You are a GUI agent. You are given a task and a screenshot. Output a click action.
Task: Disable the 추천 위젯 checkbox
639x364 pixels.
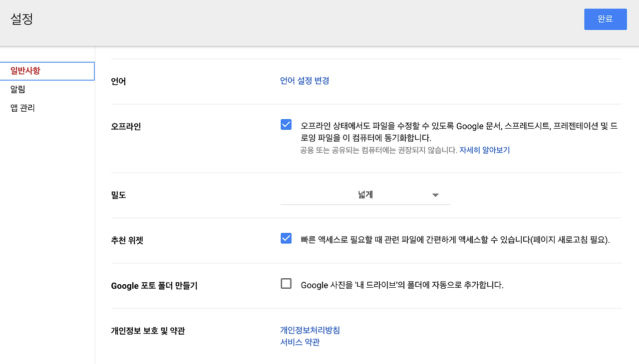(x=286, y=238)
